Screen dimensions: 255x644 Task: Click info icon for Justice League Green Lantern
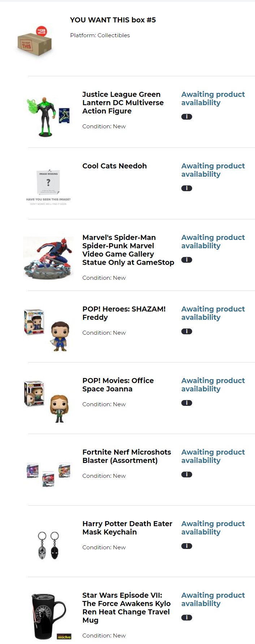[187, 117]
